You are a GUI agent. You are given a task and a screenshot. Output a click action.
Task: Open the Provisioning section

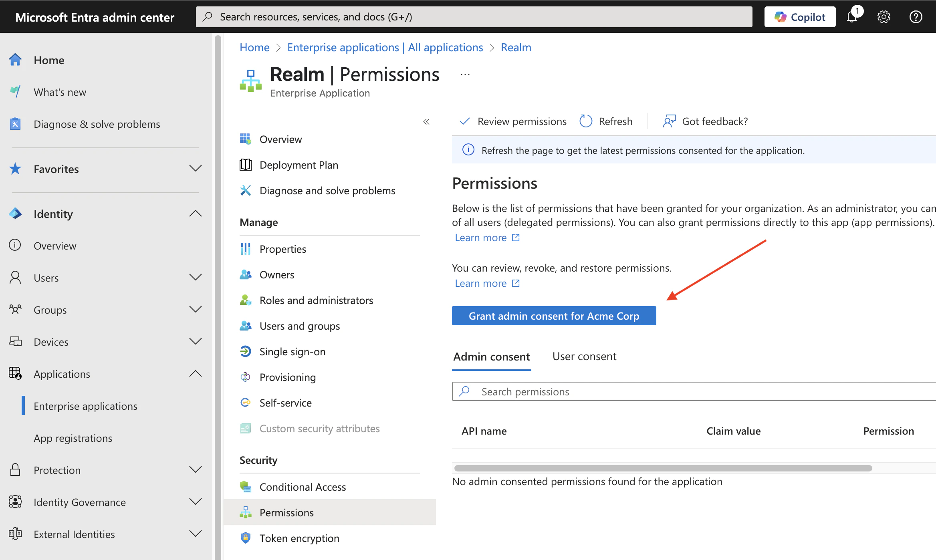pyautogui.click(x=287, y=377)
